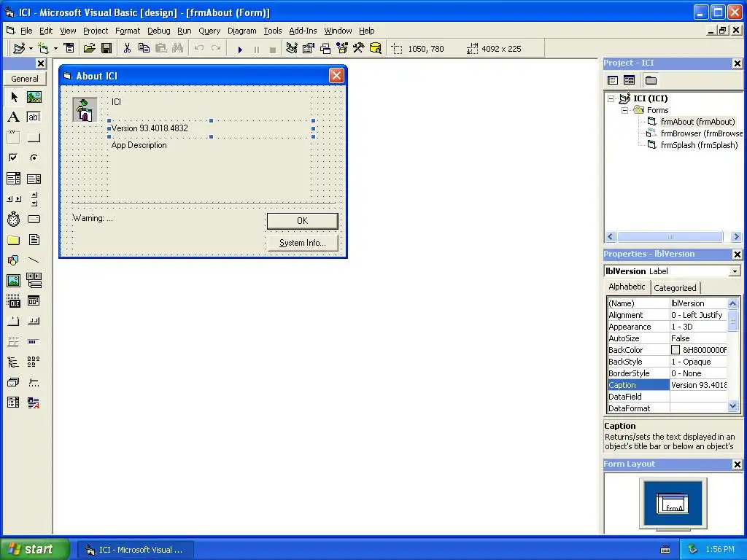
Task: Select the DirListBox folder tool
Action: click(14, 239)
